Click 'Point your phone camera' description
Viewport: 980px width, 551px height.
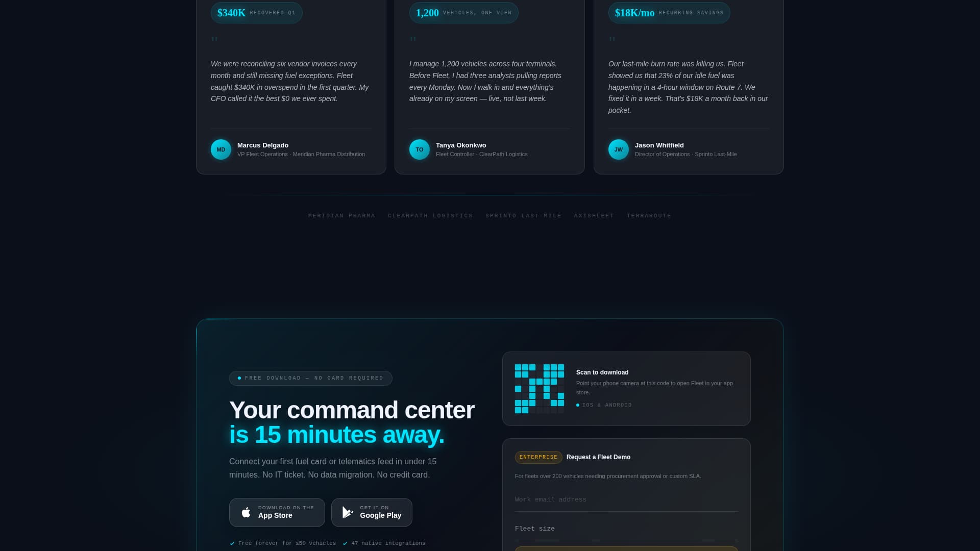point(655,388)
